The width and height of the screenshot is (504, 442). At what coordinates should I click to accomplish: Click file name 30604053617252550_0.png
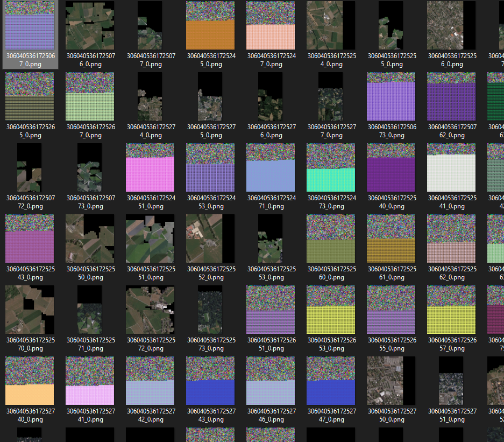coord(91,273)
